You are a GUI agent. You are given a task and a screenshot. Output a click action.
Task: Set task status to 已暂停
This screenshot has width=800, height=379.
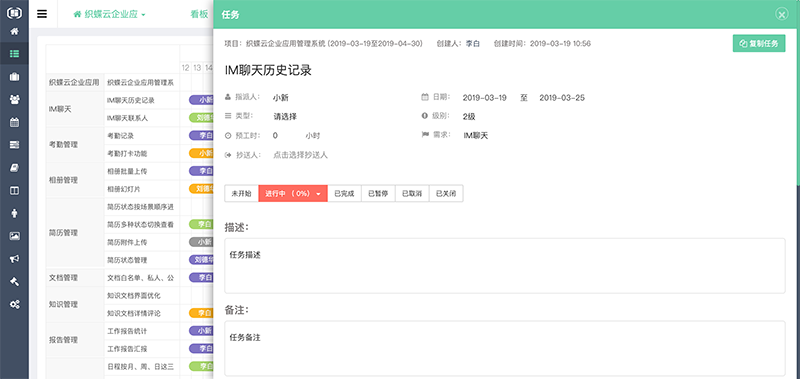coord(378,194)
